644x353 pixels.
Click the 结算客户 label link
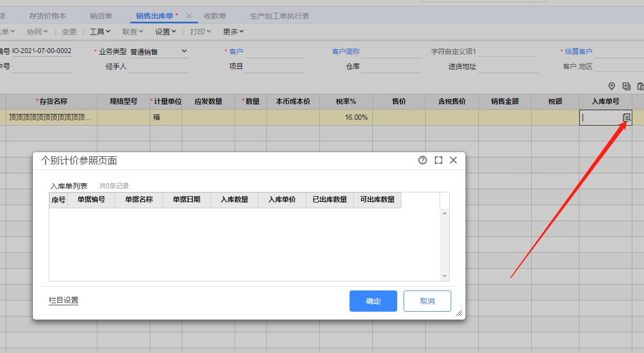579,51
